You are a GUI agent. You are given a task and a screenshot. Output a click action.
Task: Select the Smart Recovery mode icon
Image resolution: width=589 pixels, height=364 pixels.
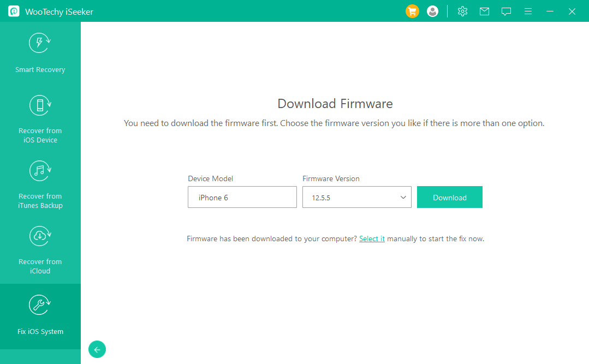click(40, 44)
